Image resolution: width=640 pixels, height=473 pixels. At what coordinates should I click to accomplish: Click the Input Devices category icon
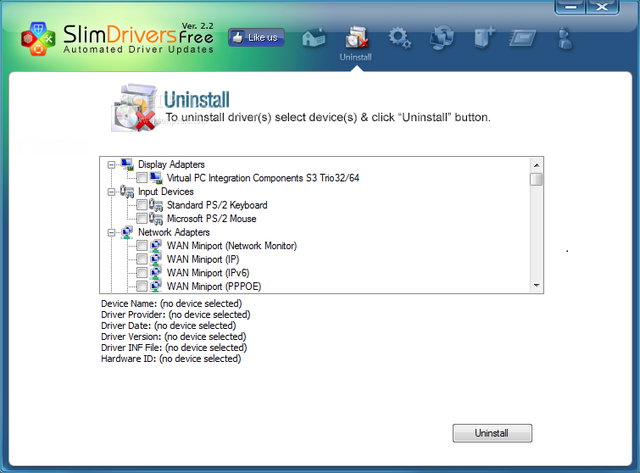(x=127, y=191)
